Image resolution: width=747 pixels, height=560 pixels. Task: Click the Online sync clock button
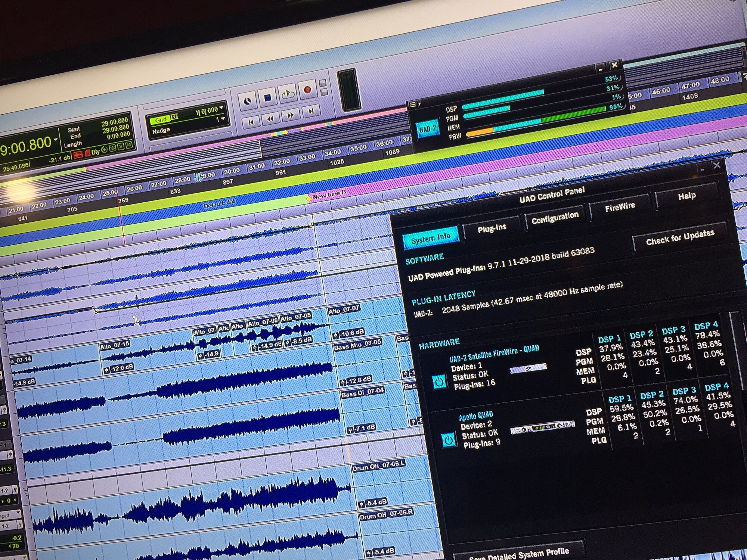pos(247,101)
